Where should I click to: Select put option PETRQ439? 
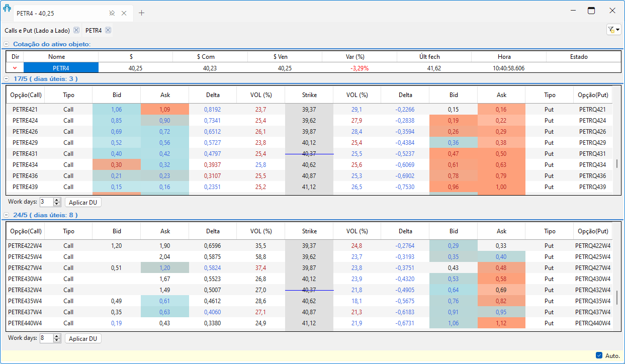coord(592,187)
